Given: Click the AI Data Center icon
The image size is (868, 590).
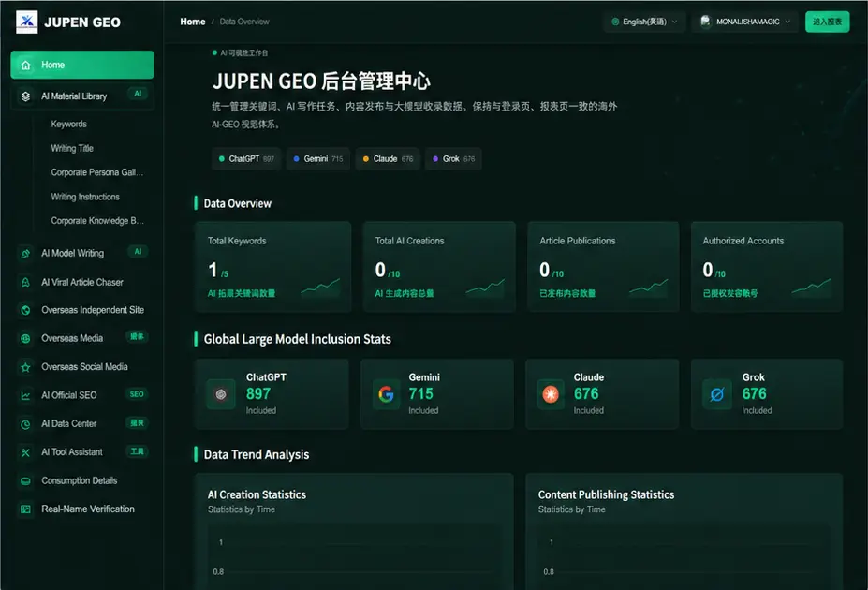Looking at the screenshot, I should pos(25,424).
